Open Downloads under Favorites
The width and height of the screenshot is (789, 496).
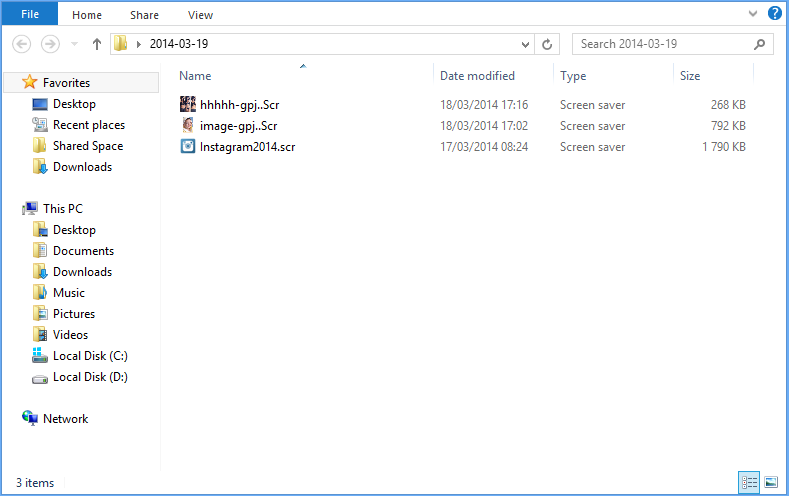click(83, 167)
